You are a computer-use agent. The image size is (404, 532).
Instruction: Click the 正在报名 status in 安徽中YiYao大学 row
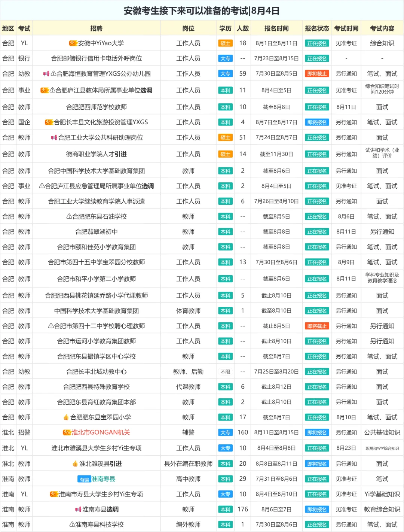(x=317, y=43)
